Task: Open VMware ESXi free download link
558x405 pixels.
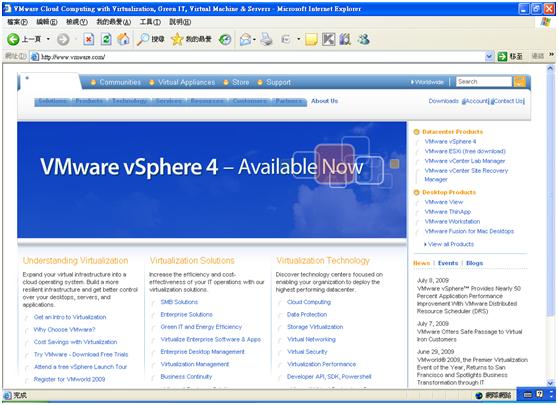Action: [465, 151]
